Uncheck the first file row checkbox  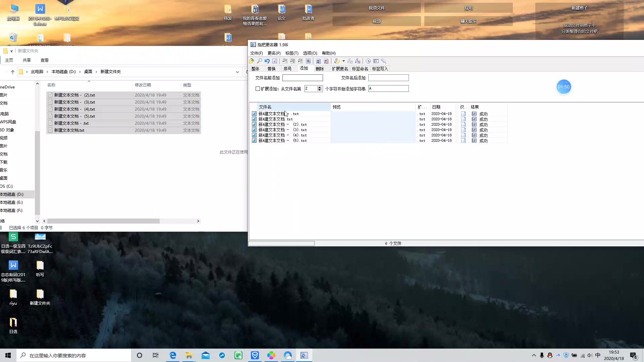tap(254, 114)
